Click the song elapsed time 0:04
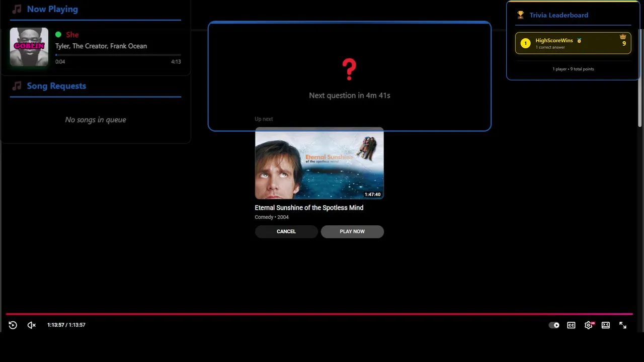644x362 pixels. (x=60, y=62)
